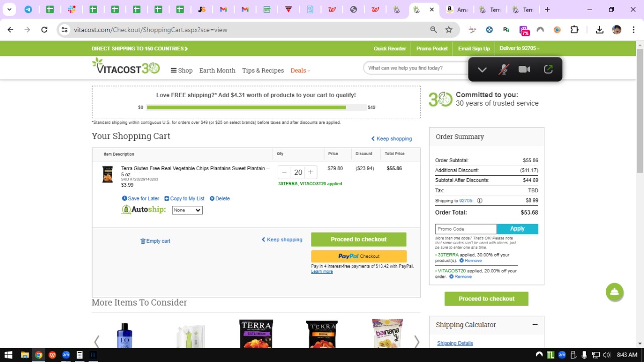Image resolution: width=644 pixels, height=362 pixels.
Task: Click the zoom magnifier icon in address bar
Action: [433, 30]
